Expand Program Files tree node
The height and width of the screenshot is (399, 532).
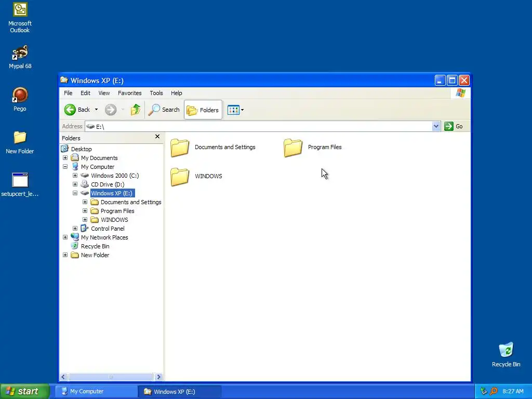(85, 211)
